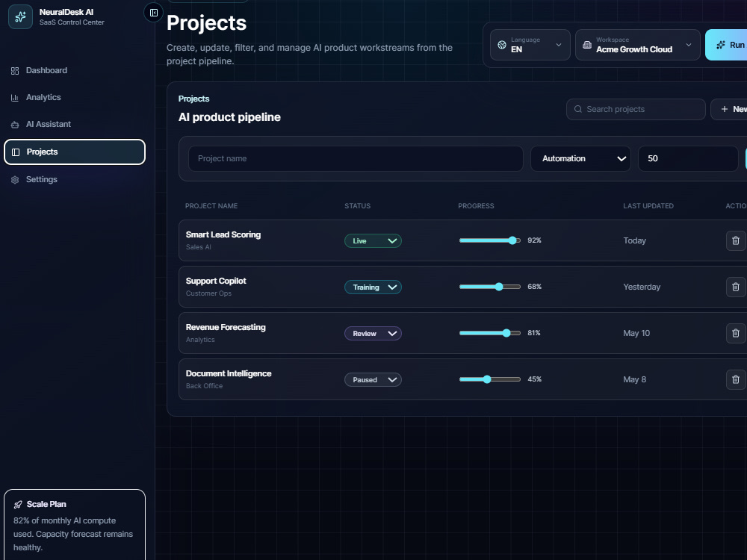Adjust Smart Lead Scoring progress slider at 92%
This screenshot has width=747, height=560.
(x=490, y=240)
